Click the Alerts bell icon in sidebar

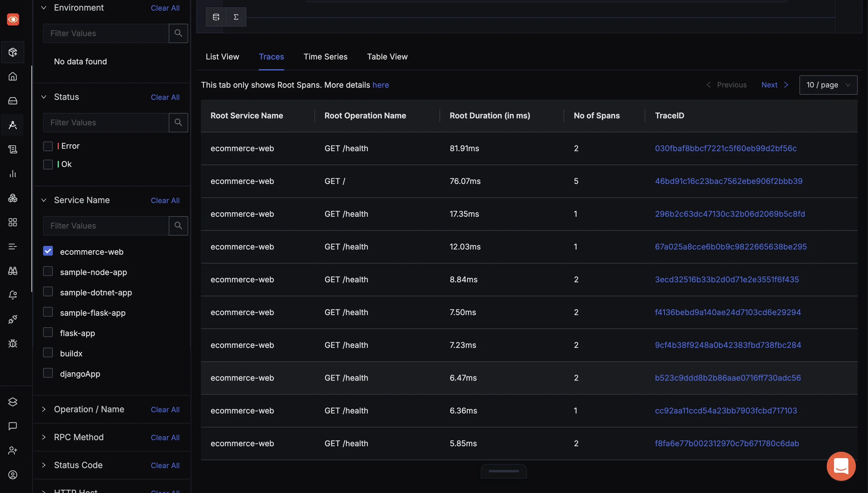click(12, 295)
